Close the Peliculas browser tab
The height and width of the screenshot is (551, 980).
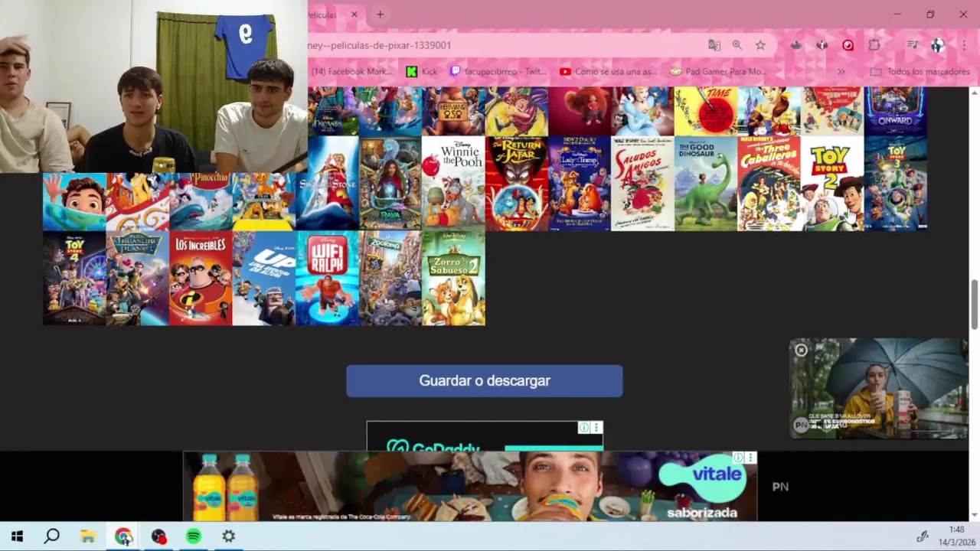point(354,15)
